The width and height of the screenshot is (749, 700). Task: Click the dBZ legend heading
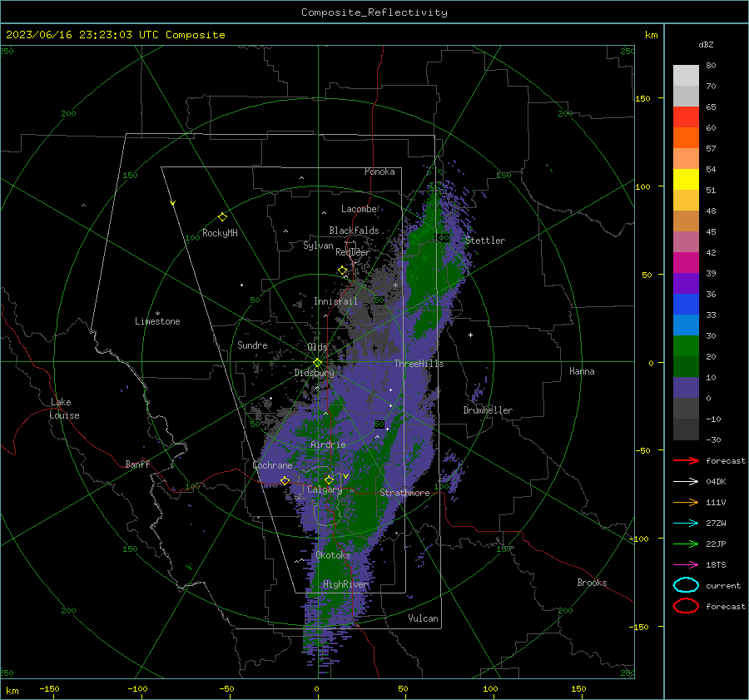[706, 45]
